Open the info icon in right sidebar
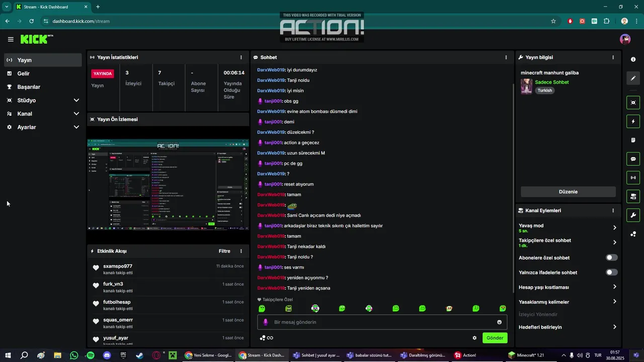This screenshot has width=644, height=362. point(633,59)
